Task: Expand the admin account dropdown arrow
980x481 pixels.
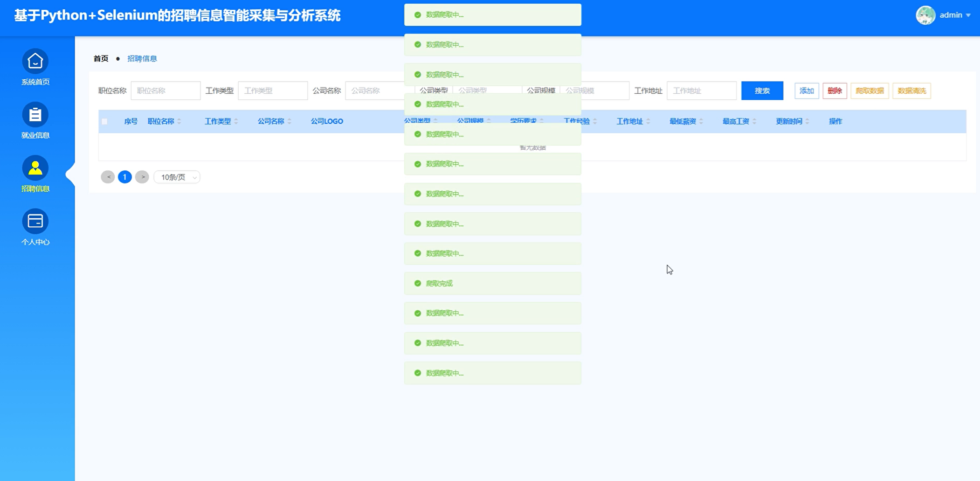Action: [968, 15]
